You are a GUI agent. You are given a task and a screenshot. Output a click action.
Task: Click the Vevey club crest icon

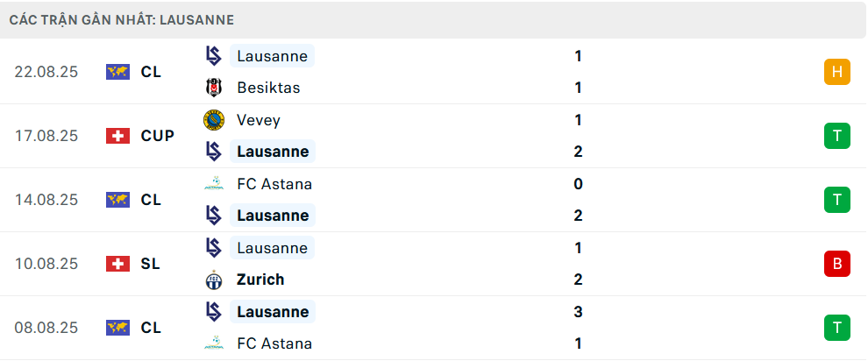coord(213,120)
